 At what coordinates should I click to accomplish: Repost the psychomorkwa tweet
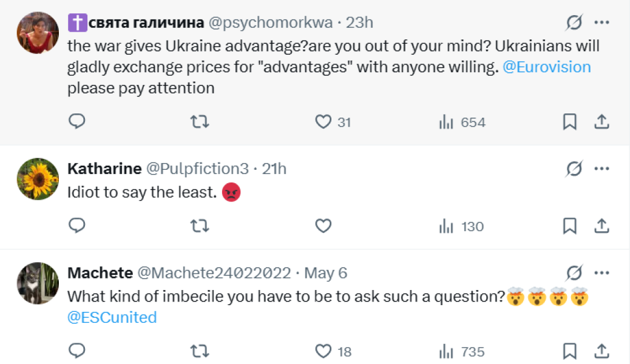200,122
